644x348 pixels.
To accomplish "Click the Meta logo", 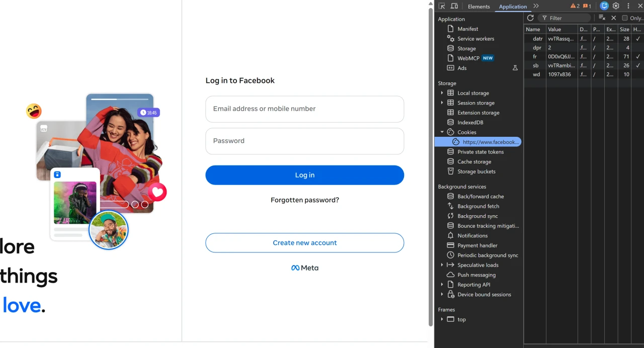I will click(x=305, y=268).
